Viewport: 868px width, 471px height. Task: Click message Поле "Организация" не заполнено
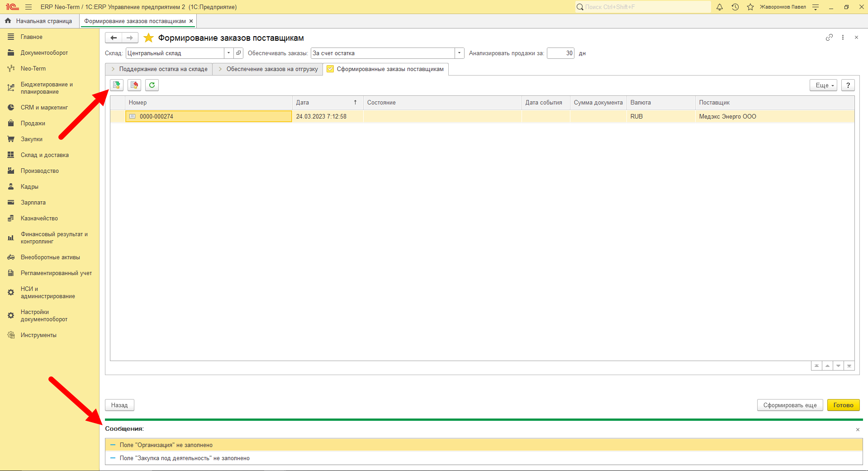pyautogui.click(x=484, y=445)
